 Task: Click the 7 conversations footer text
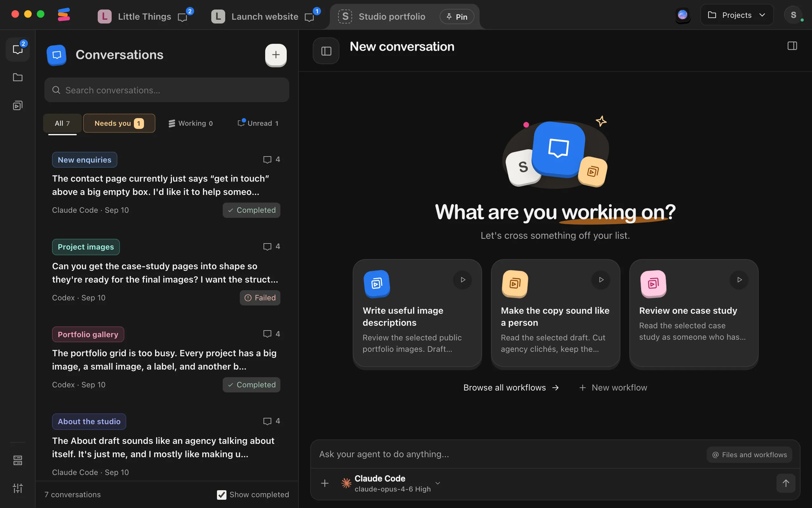pos(72,495)
